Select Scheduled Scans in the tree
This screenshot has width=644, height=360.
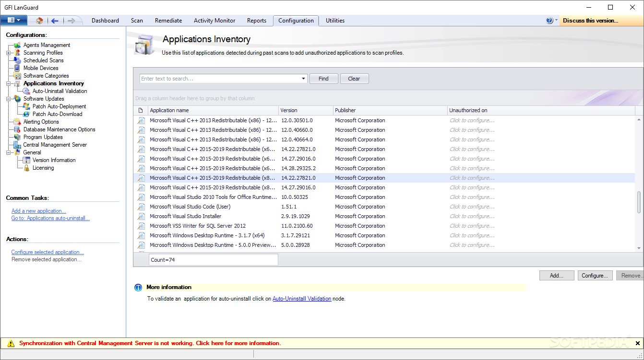[x=43, y=60]
